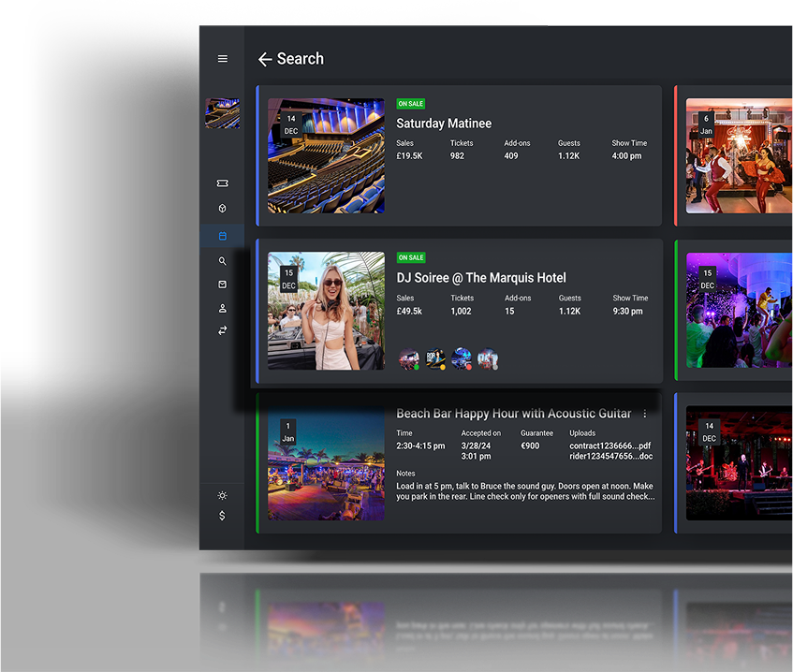Click the magnifier search icon in sidebar
Viewport: 793px width, 672px height.
222,261
